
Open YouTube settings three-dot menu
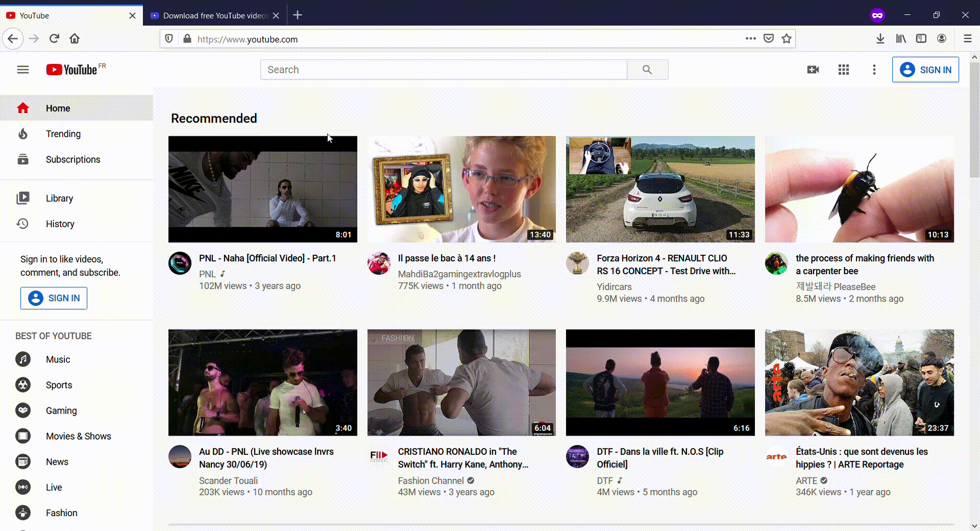click(x=874, y=69)
